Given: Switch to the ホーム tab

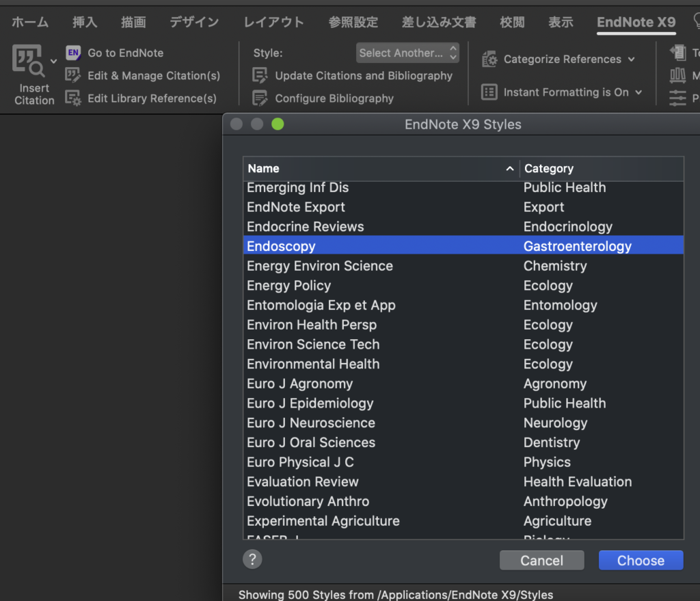Looking at the screenshot, I should pyautogui.click(x=30, y=22).
